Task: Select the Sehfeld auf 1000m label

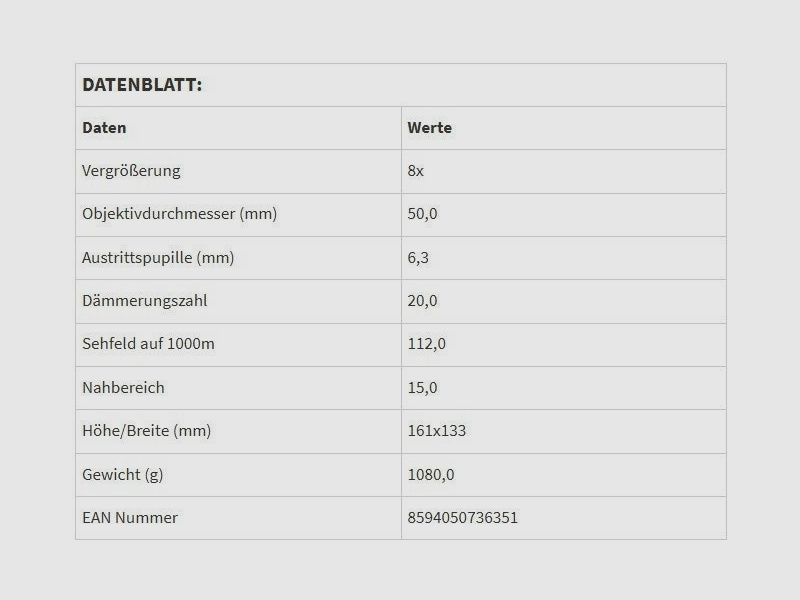Action: tap(148, 344)
